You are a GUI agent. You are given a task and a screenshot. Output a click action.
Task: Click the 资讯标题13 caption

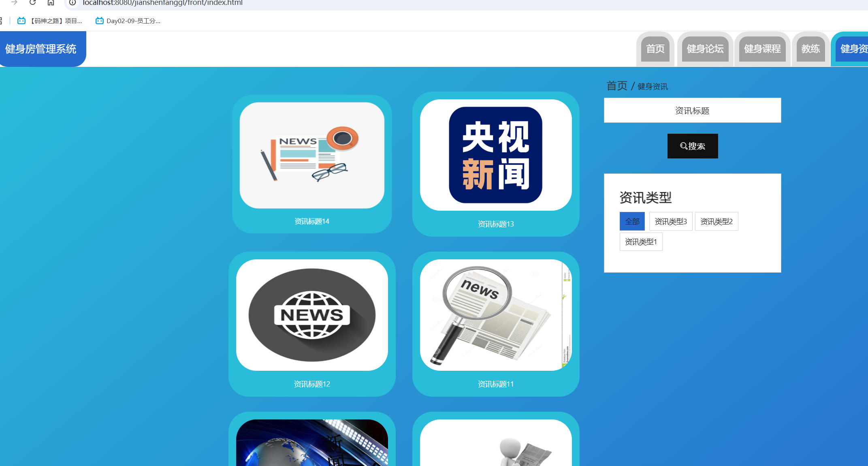tap(496, 224)
